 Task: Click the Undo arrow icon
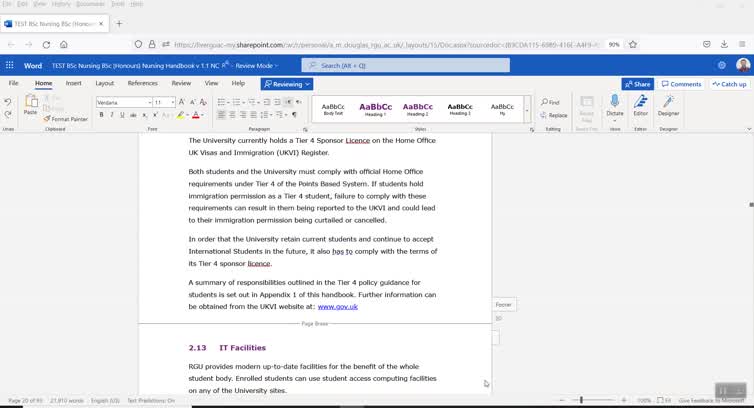click(x=8, y=102)
